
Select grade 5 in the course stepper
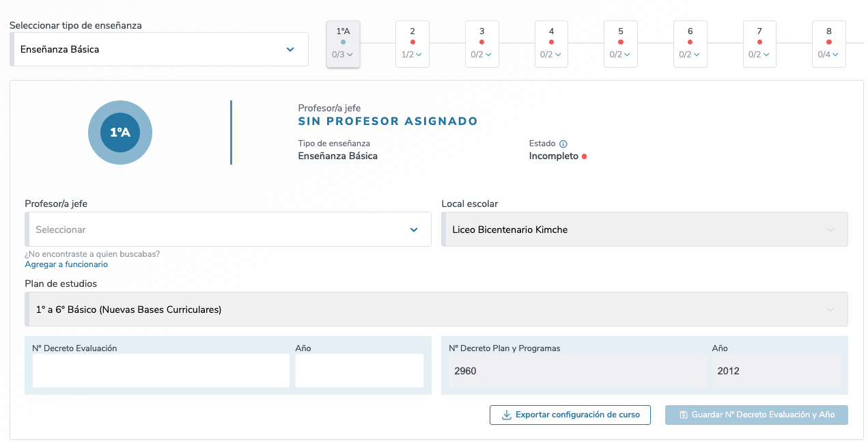(x=621, y=44)
